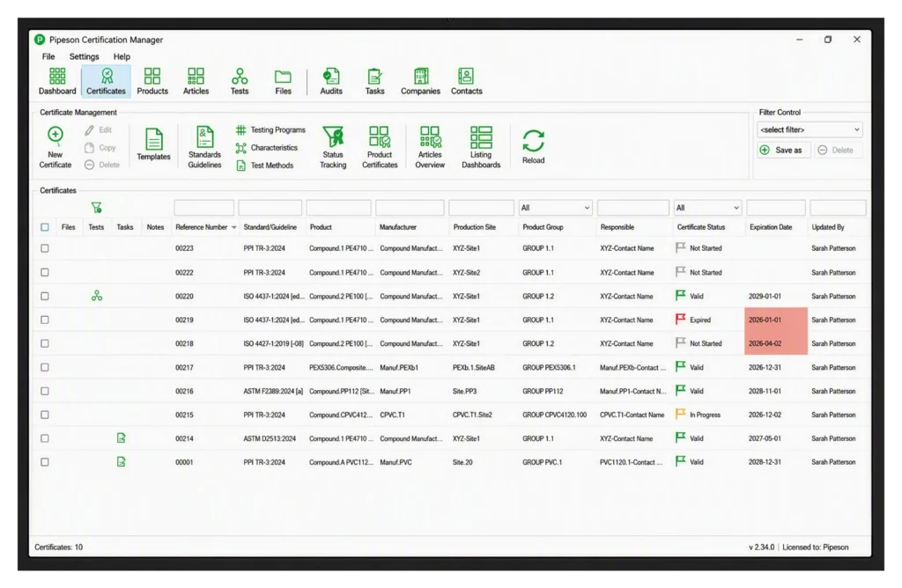Sort by the Product column header

(x=321, y=227)
